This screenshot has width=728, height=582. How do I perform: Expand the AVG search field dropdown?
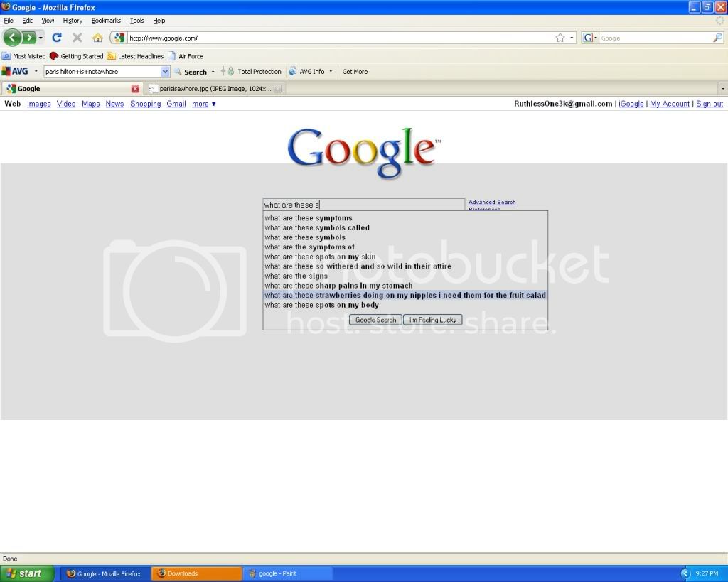coord(165,72)
